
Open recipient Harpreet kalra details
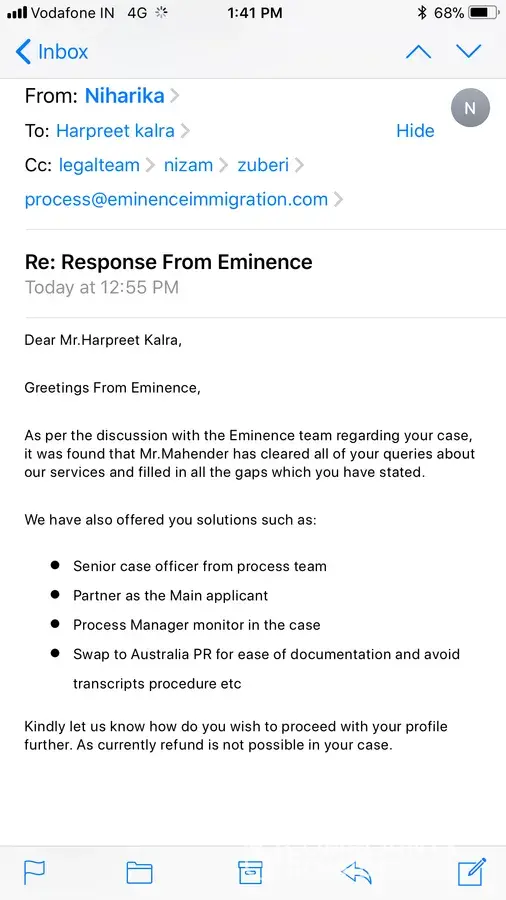(115, 131)
